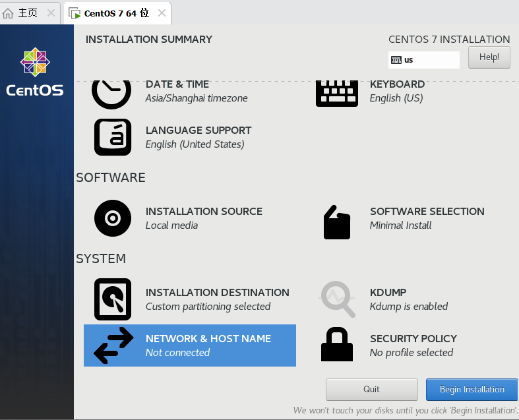Open Installation Source disc icon
Viewport: 519px width, 420px height.
[x=113, y=218]
